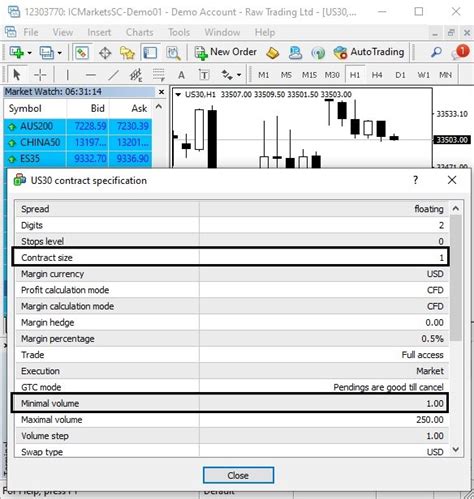Viewport: 474px width, 499px height.
Task: Select the Text Label tool
Action: pyautogui.click(x=204, y=75)
